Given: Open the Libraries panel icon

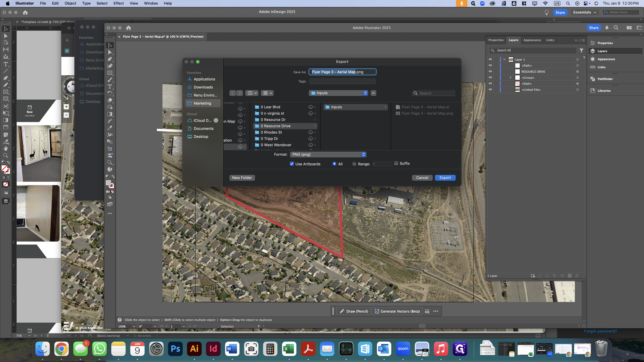Looking at the screenshot, I should (593, 91).
